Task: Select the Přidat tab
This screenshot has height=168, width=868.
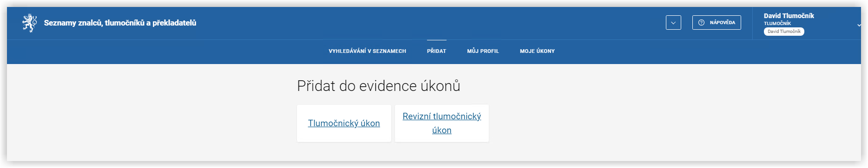Action: (436, 51)
